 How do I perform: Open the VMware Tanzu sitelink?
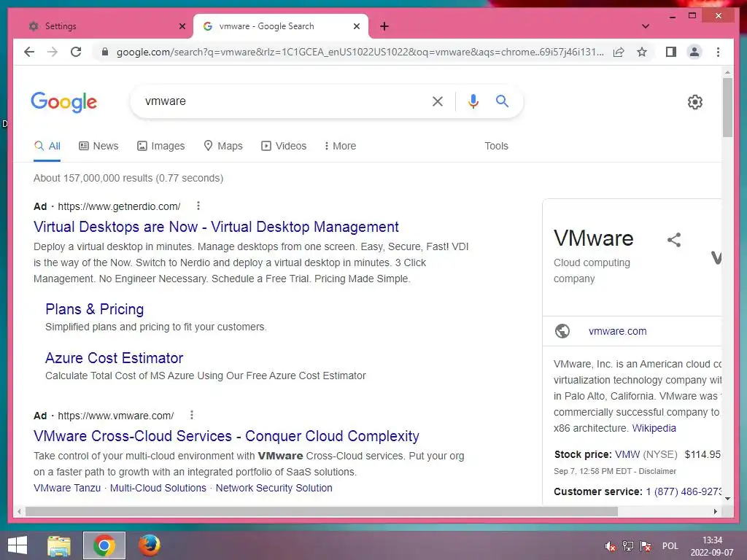pos(67,488)
